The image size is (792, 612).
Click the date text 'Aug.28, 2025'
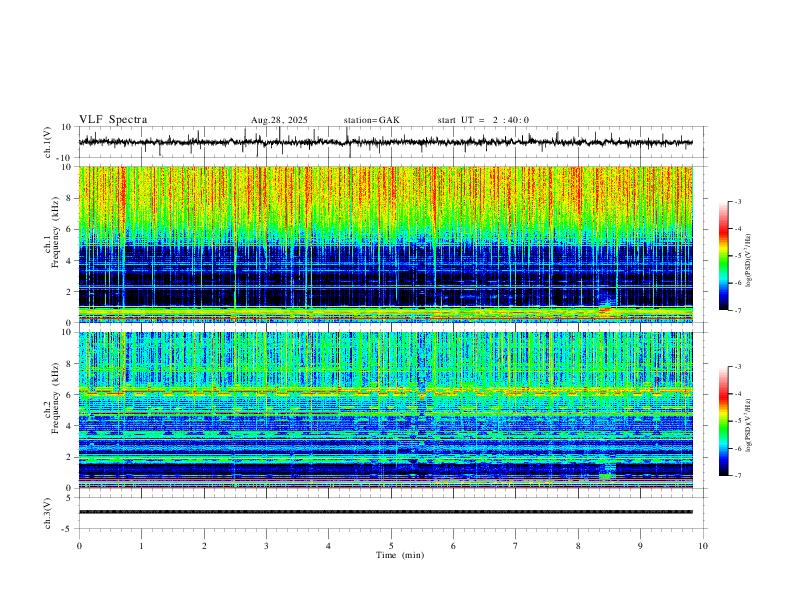(279, 120)
